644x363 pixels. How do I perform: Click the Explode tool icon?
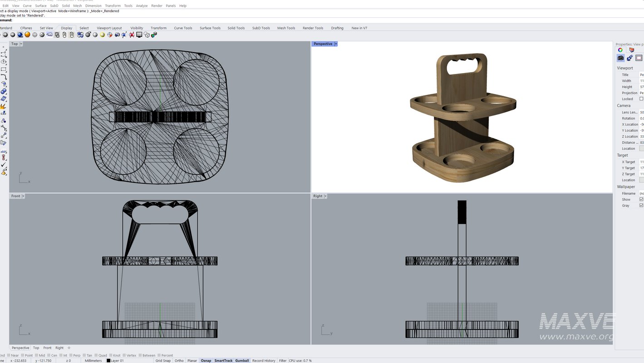pos(4,106)
